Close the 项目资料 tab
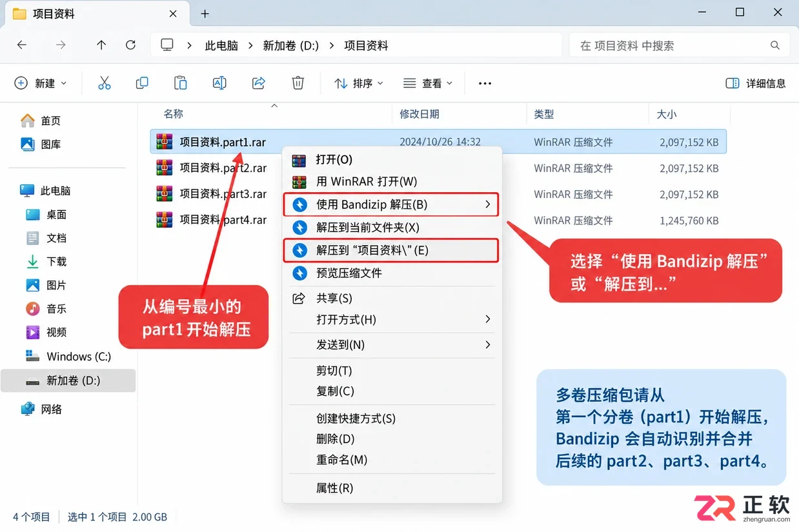The width and height of the screenshot is (799, 532). (174, 14)
